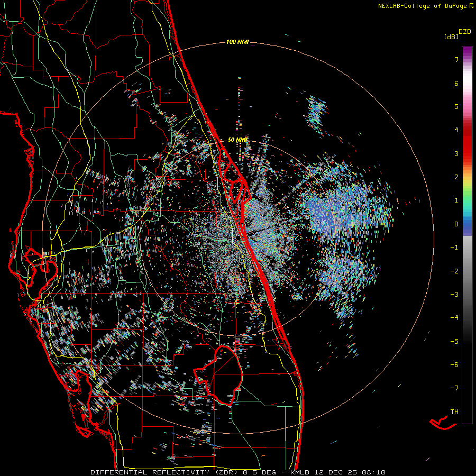Select the 6 dB scale value
The height and width of the screenshot is (476, 476).
[x=456, y=83]
